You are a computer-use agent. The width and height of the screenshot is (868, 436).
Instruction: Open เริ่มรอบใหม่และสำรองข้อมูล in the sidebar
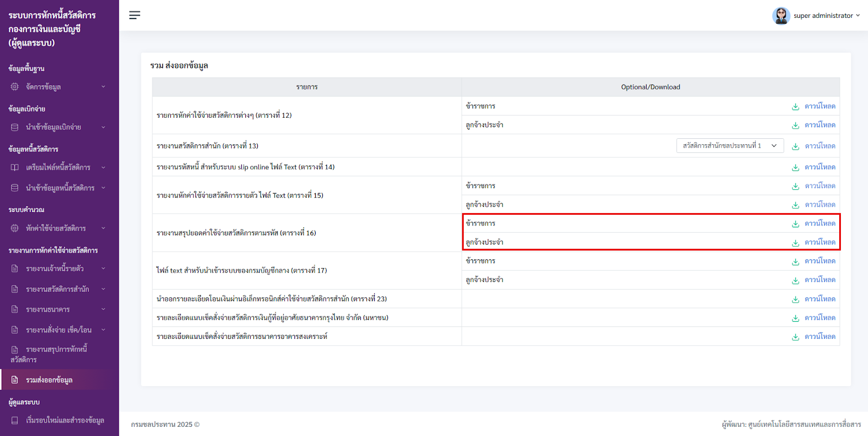60,420
